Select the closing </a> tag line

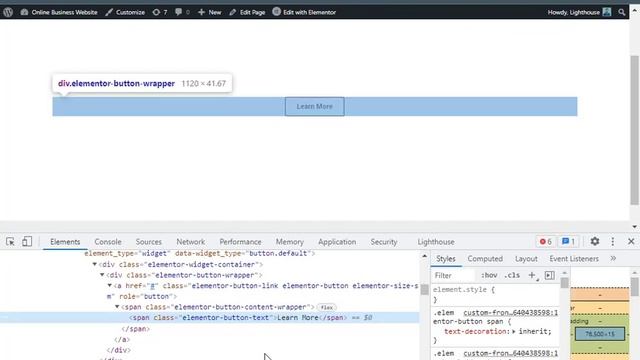click(x=122, y=339)
